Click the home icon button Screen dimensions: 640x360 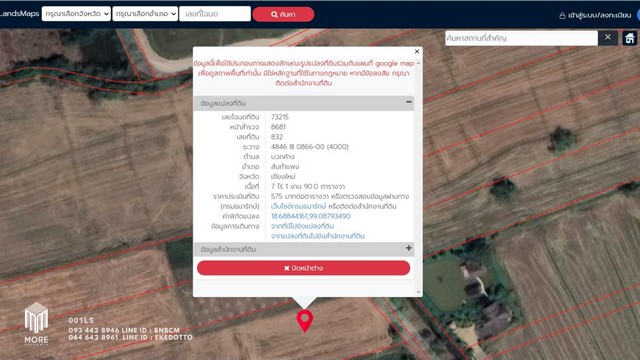(x=629, y=38)
